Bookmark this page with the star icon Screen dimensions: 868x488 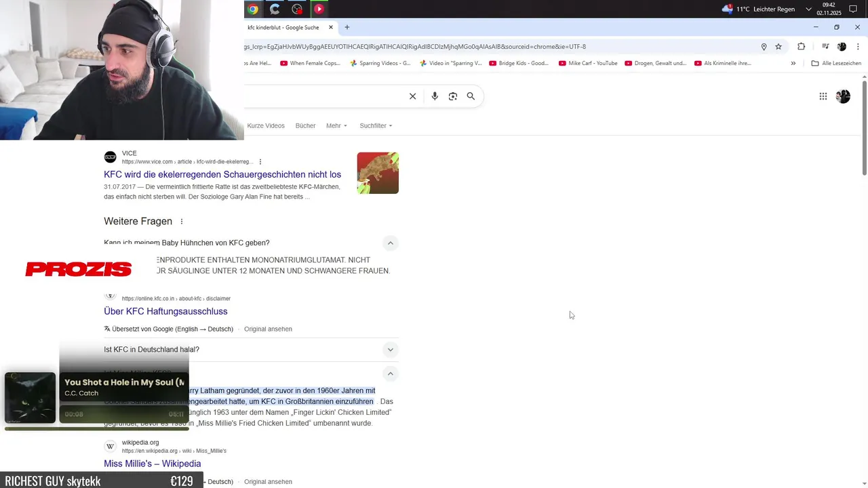click(778, 47)
